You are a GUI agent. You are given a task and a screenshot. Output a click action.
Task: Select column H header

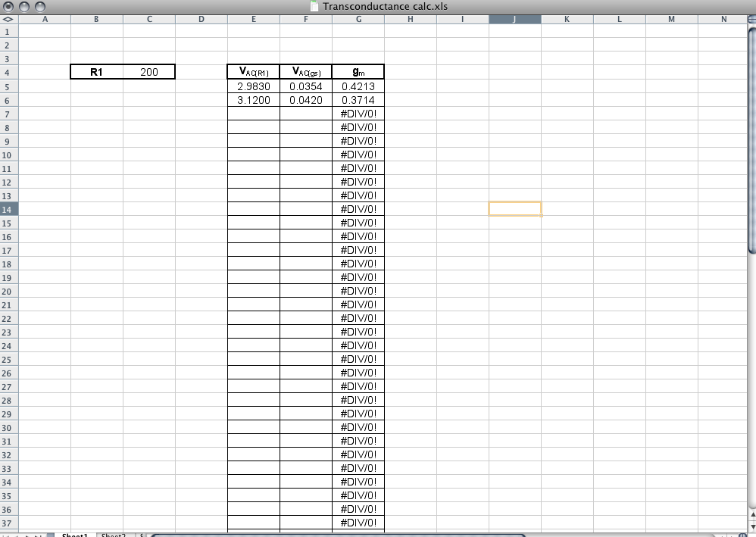[411, 19]
